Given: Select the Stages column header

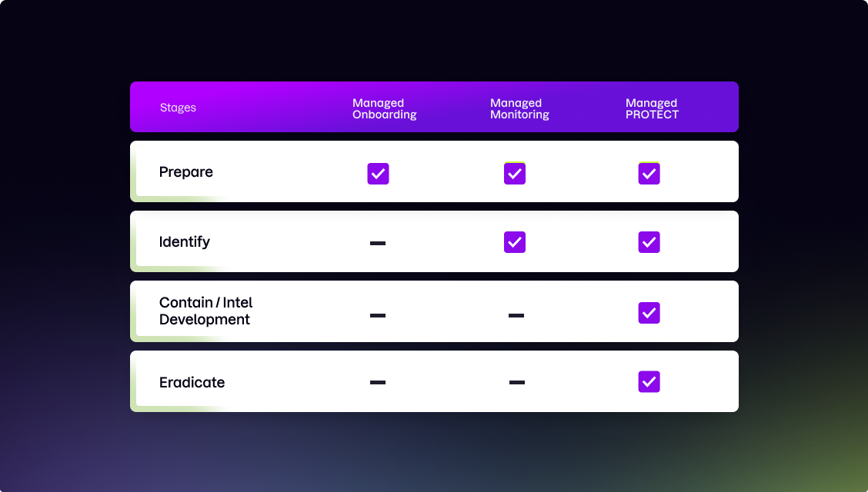Looking at the screenshot, I should tap(178, 108).
